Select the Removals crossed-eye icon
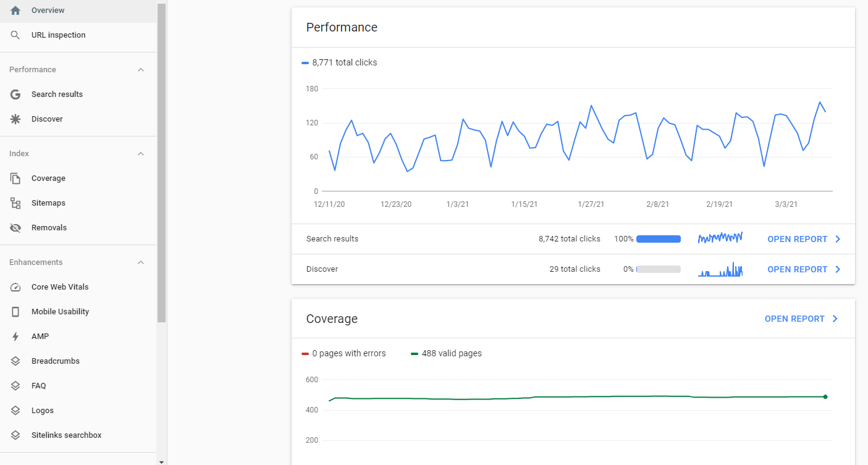 click(x=15, y=227)
